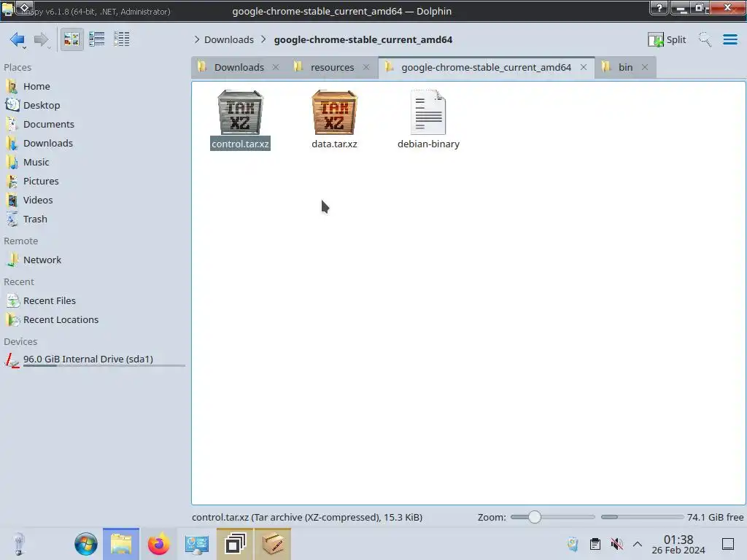Click the Internal Drive device icon

tap(12, 360)
